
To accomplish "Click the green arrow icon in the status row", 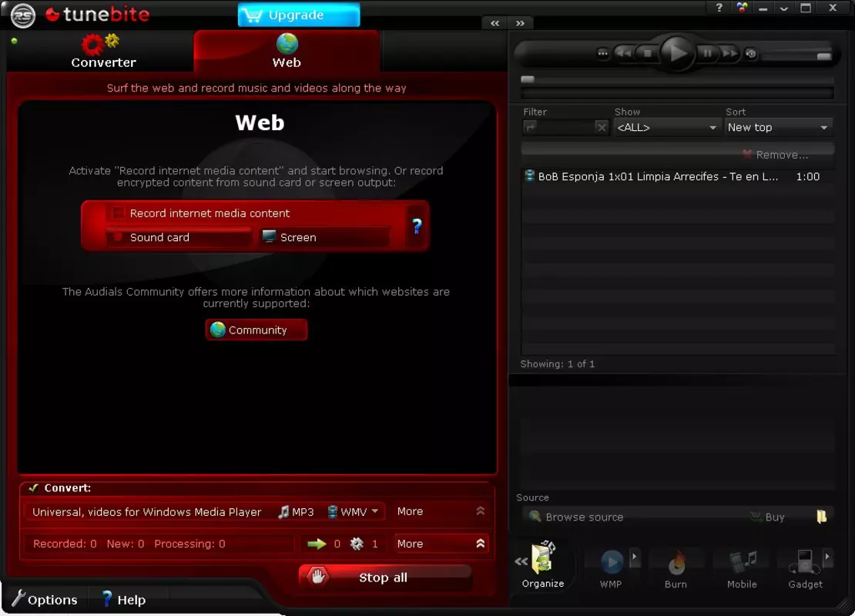I will 317,544.
